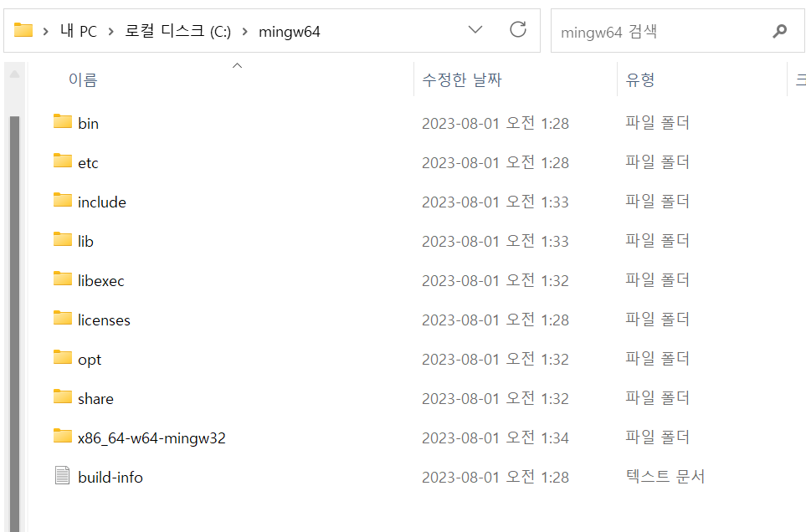
Task: Select the etc folder icon
Action: point(63,161)
